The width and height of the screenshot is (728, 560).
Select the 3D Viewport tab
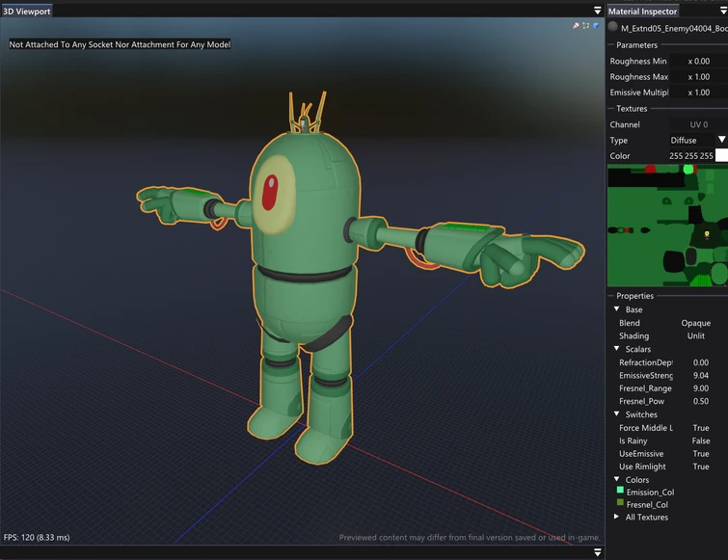pos(27,11)
